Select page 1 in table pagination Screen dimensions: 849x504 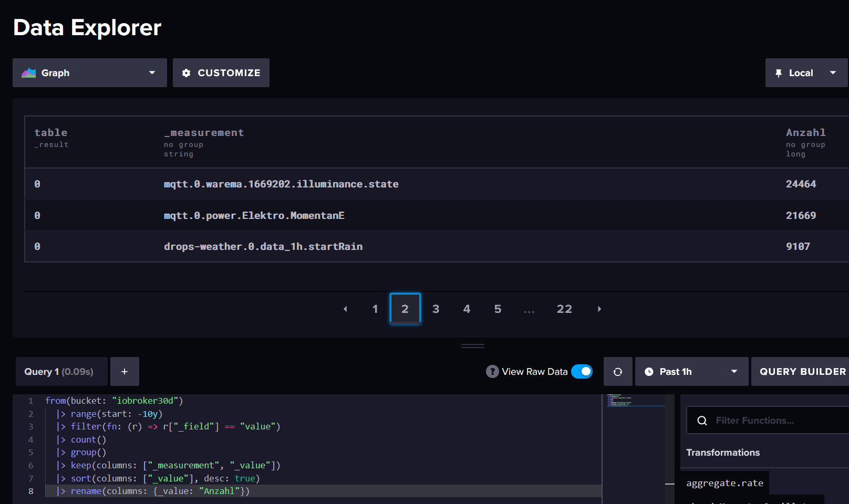pyautogui.click(x=375, y=309)
